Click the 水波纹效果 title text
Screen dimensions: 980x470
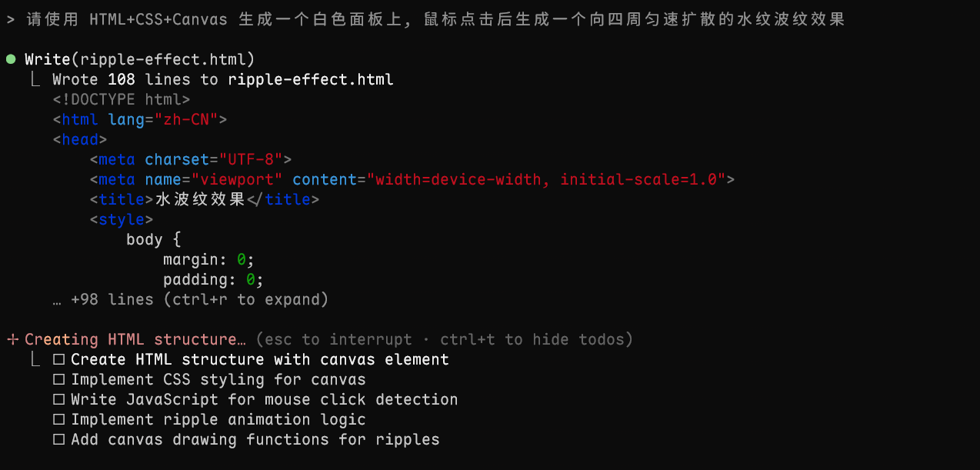coord(200,199)
